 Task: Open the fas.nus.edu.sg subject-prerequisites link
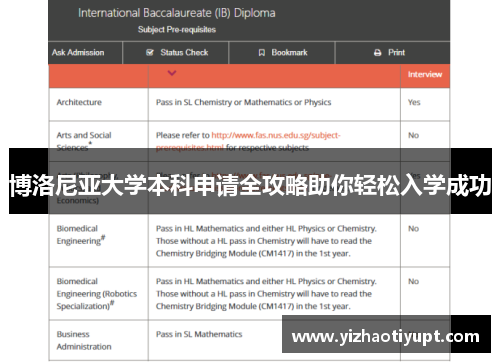click(276, 135)
